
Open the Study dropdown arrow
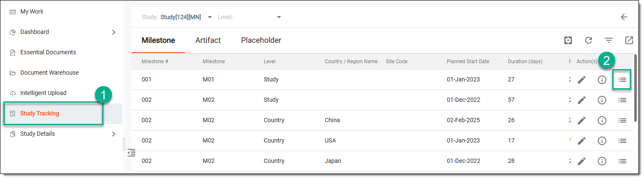[x=210, y=17]
